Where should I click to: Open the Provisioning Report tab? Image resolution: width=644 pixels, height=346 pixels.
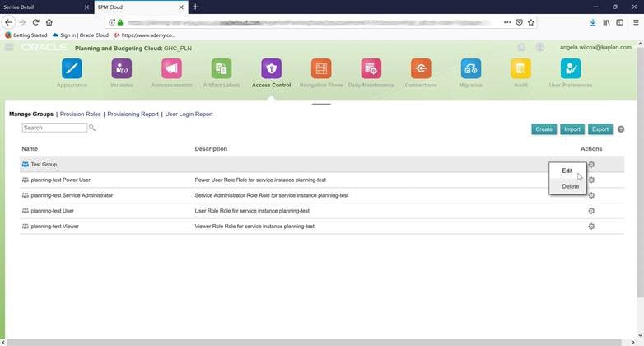(133, 115)
